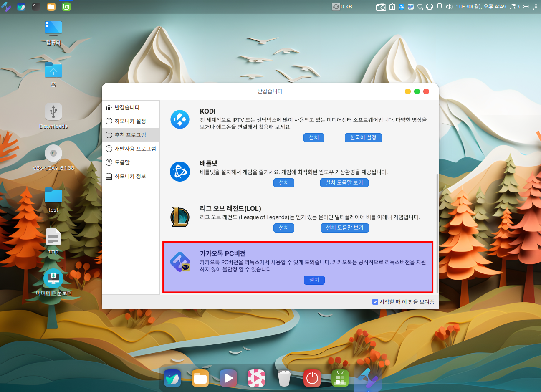Click the screenshot camera icon in top panel
This screenshot has width=541, height=392.
coord(381,7)
